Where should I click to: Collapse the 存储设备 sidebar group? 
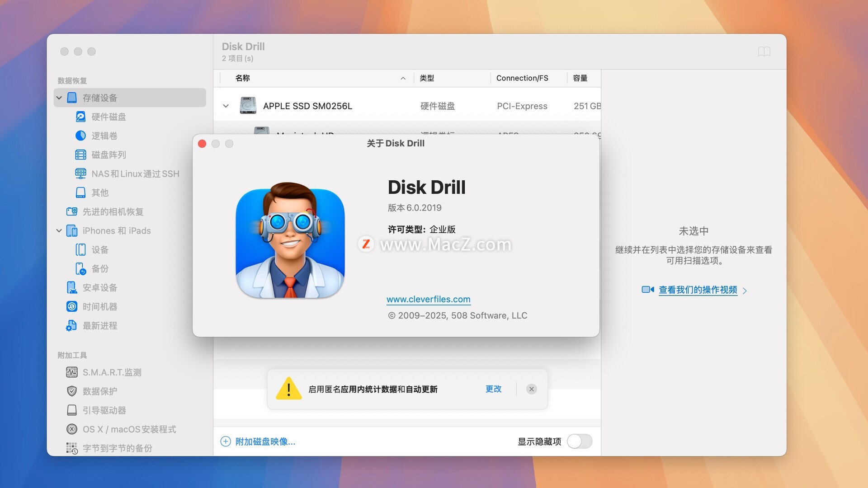59,98
